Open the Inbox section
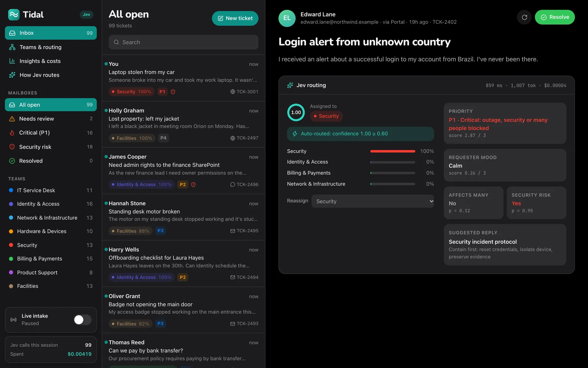588x368 pixels. point(51,33)
